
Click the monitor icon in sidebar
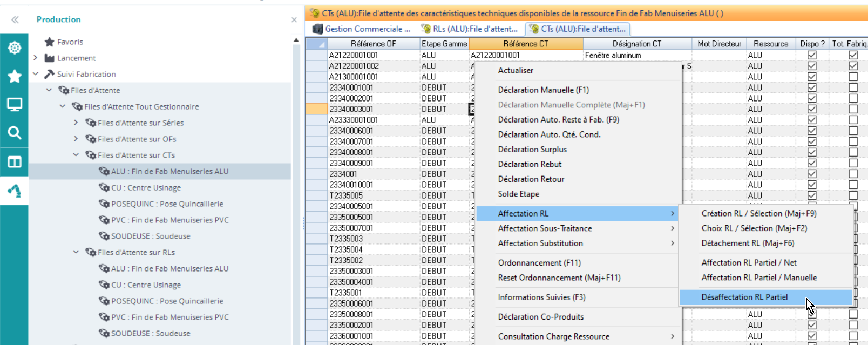[15, 104]
